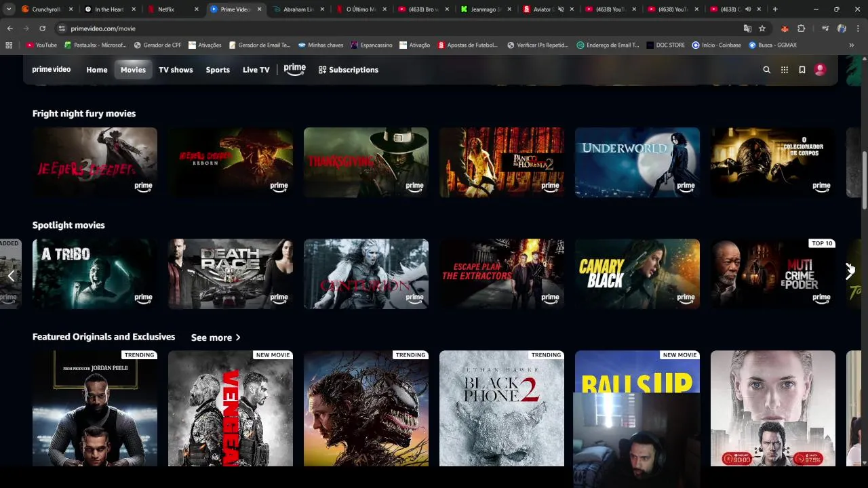Close the Netflix browser tab
Screen dimensions: 868x488
point(197,9)
